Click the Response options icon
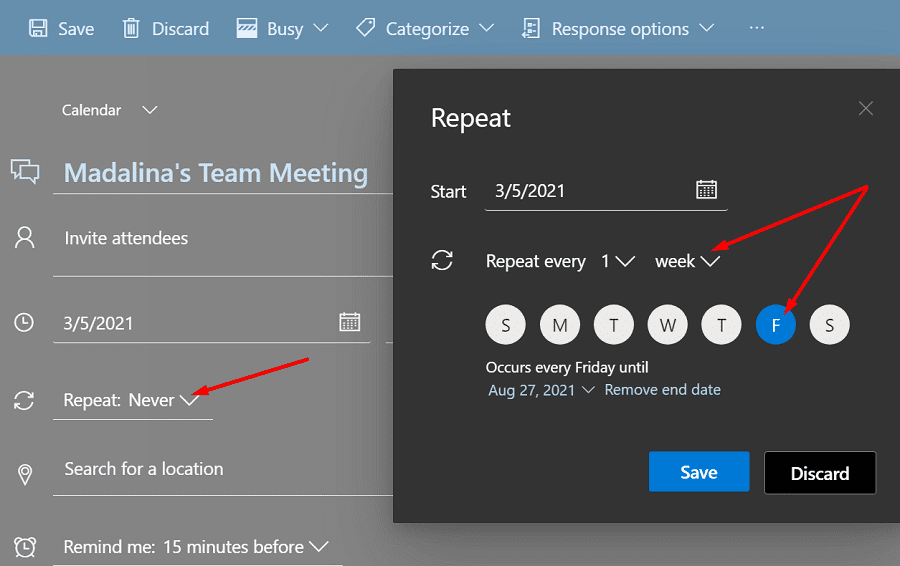 point(531,28)
